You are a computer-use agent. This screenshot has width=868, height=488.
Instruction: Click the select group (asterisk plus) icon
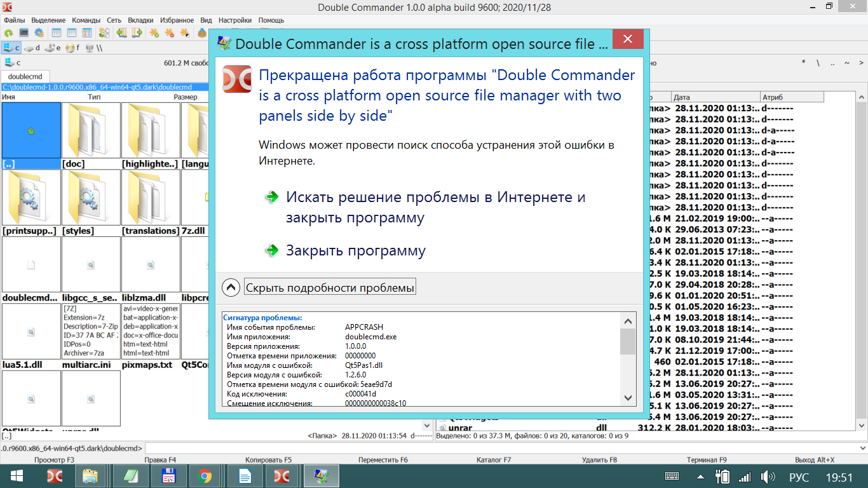click(154, 32)
